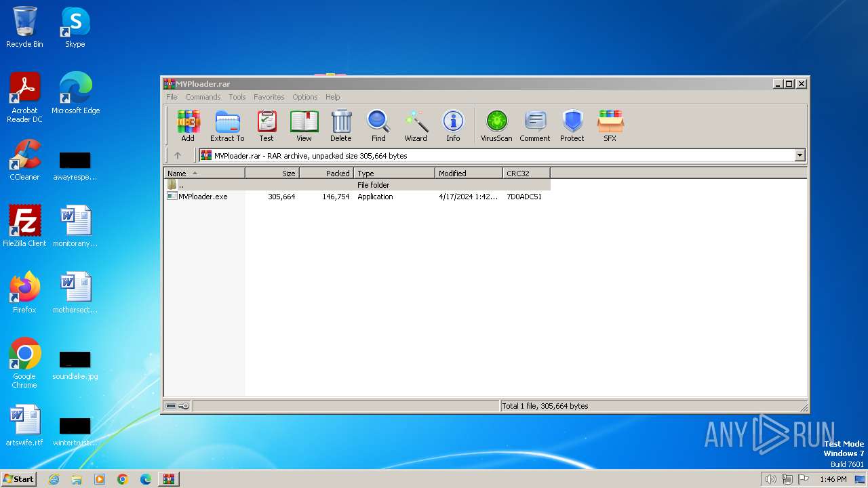Select the Recycle Bin desktop icon
This screenshot has width=868, height=488.
[25, 27]
